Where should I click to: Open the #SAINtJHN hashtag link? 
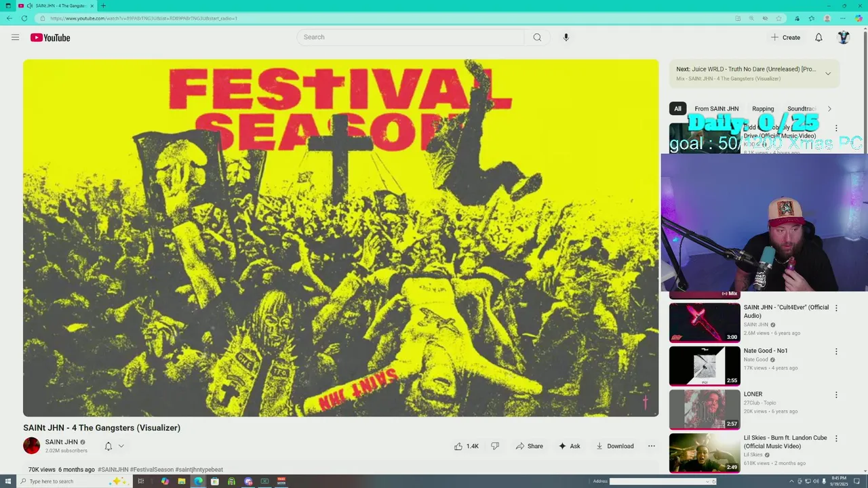[113, 470]
